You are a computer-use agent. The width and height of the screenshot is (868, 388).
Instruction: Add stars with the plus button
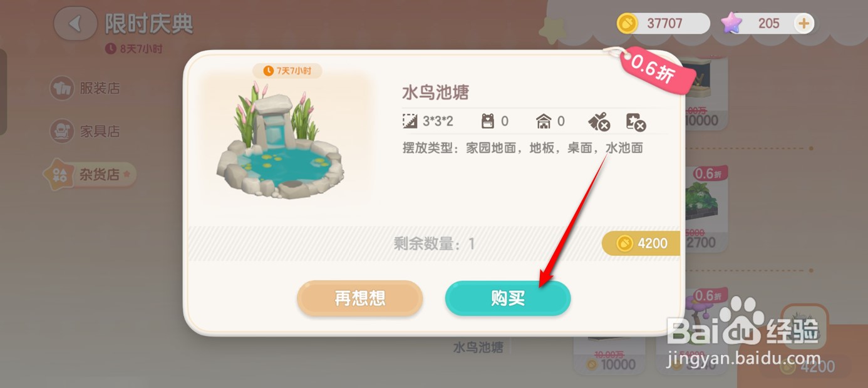click(803, 24)
